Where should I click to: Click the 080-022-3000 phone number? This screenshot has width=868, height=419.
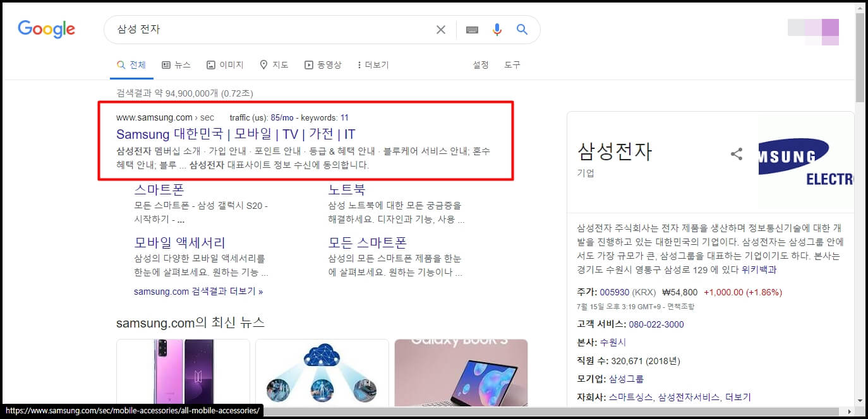point(656,324)
